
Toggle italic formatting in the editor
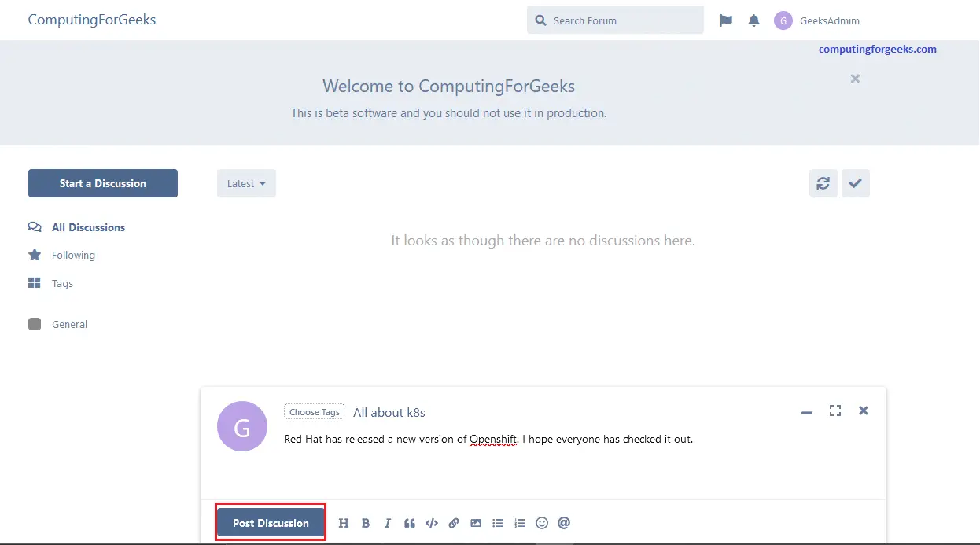point(388,522)
